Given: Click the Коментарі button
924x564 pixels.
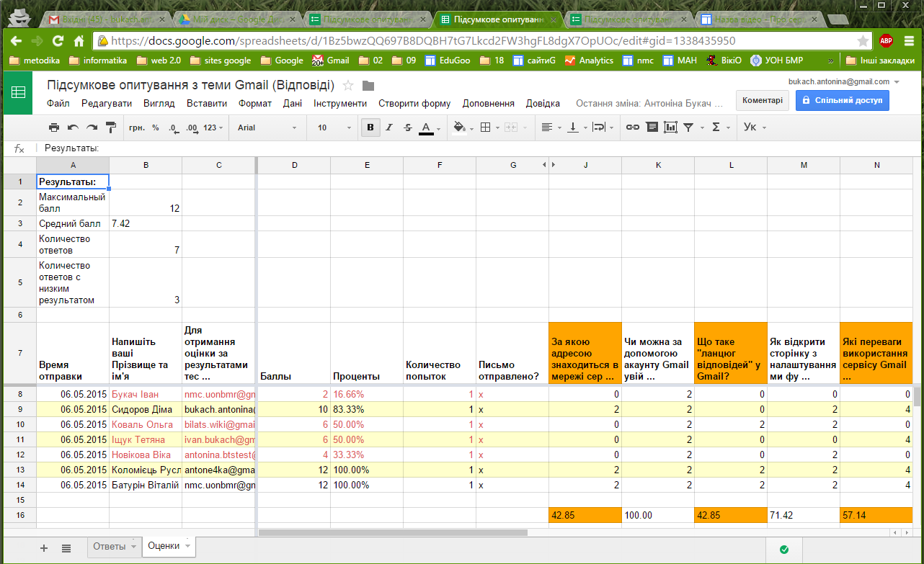Looking at the screenshot, I should [763, 101].
